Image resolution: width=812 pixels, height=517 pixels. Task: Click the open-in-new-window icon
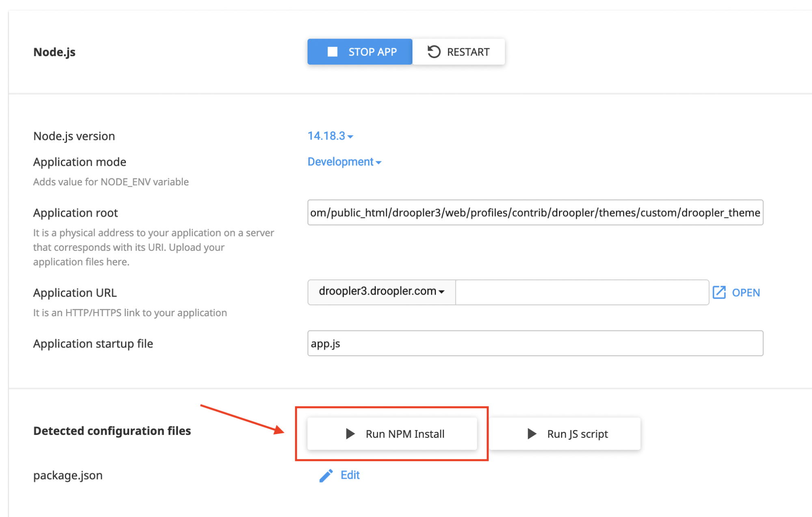point(719,292)
